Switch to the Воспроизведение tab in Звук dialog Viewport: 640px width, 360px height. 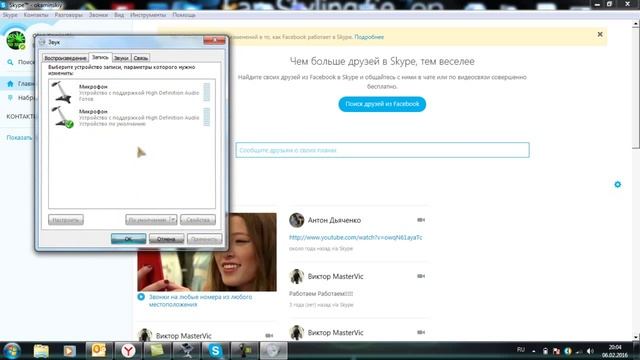point(65,58)
